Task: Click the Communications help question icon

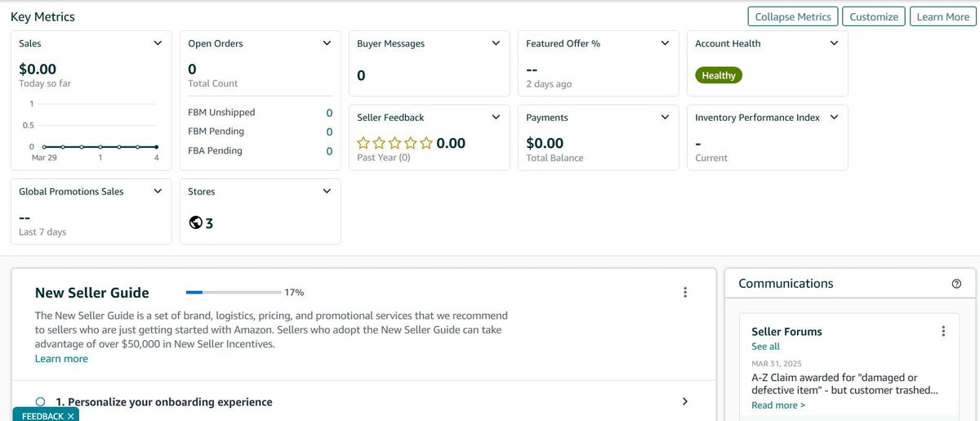Action: point(956,284)
